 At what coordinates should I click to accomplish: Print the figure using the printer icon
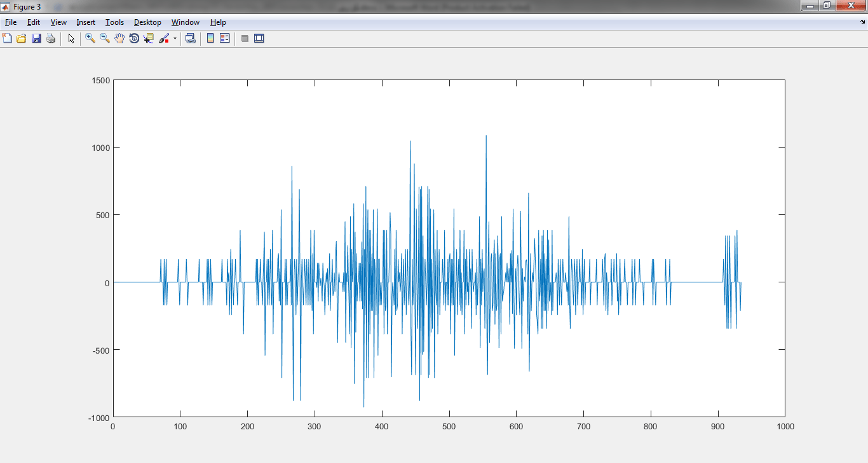click(x=51, y=38)
